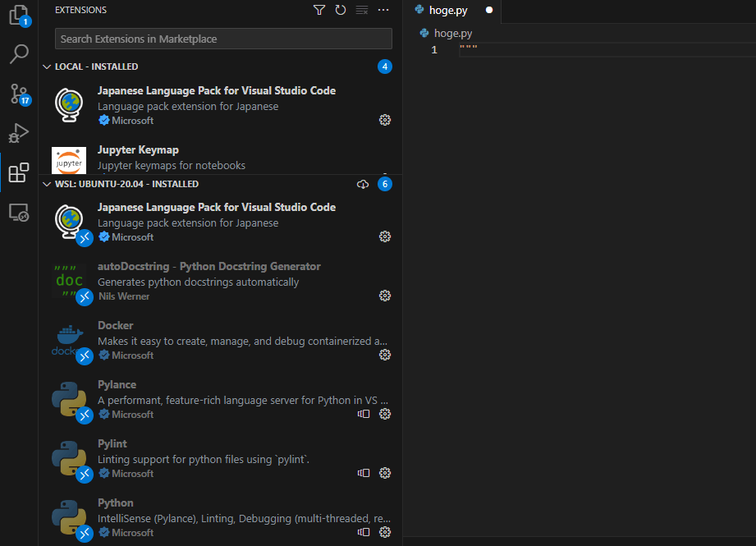Click Python extension pre-release switch icon
Viewport: 756px width, 546px height.
click(x=364, y=532)
